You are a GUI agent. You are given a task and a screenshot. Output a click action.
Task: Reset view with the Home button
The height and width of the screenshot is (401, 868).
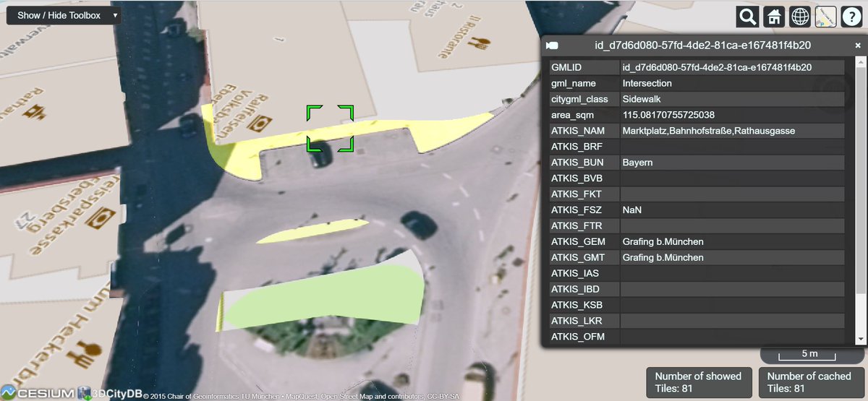point(774,17)
